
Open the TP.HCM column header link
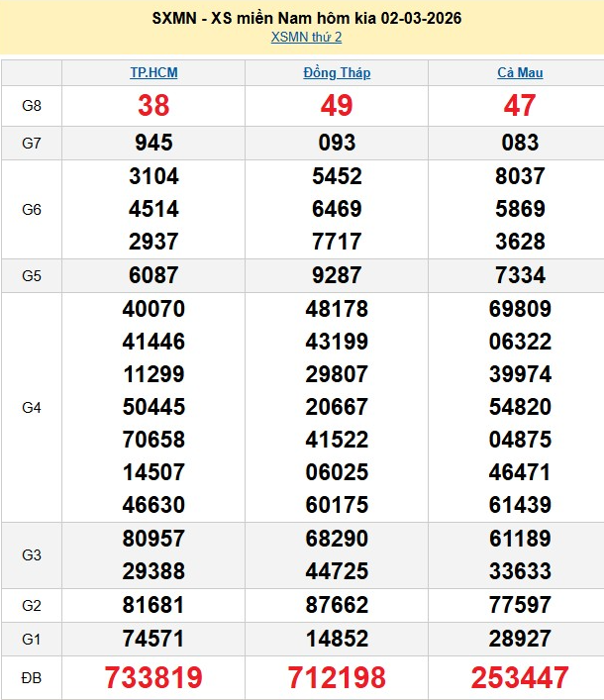[x=153, y=72]
